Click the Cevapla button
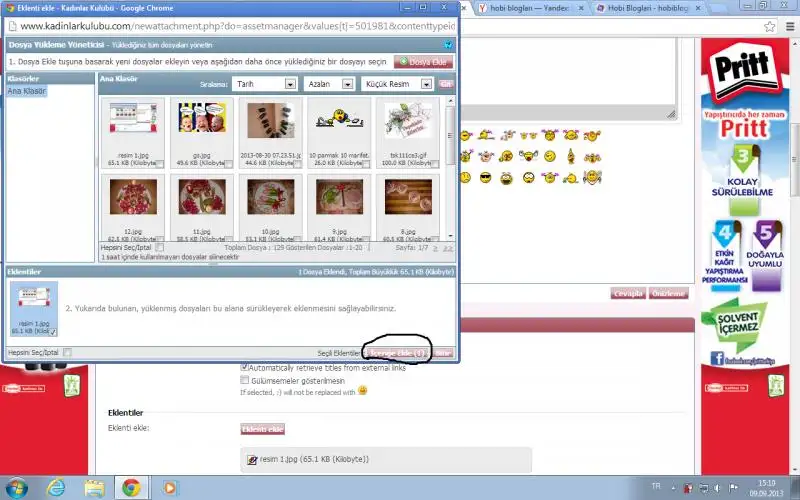This screenshot has height=500, width=800. (x=628, y=293)
